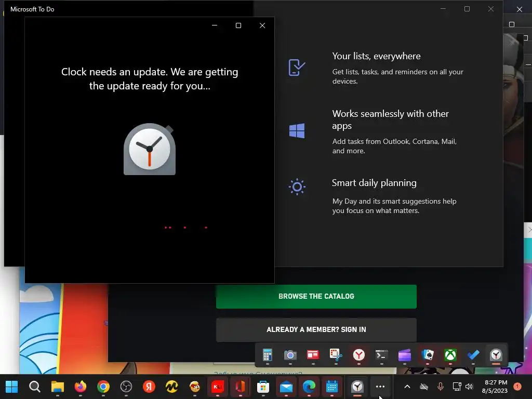This screenshot has height=399, width=532.
Task: Open Calculator from the taskbar overflow flyout
Action: point(268,355)
